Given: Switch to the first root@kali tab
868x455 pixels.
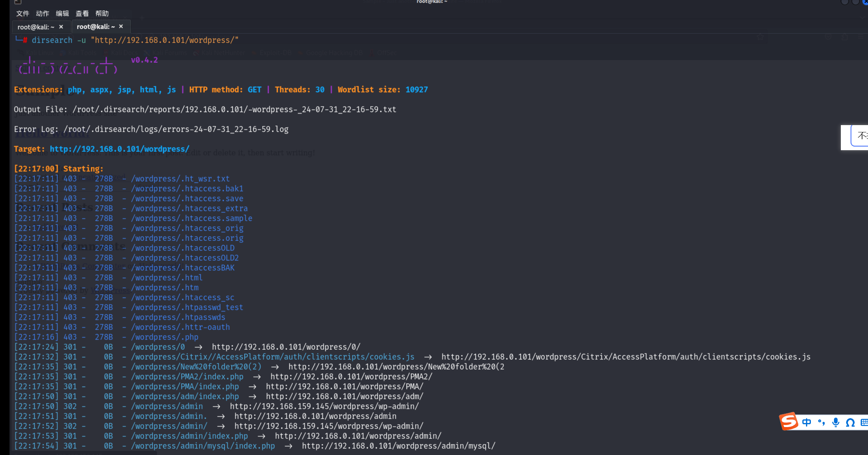Looking at the screenshot, I should (36, 27).
